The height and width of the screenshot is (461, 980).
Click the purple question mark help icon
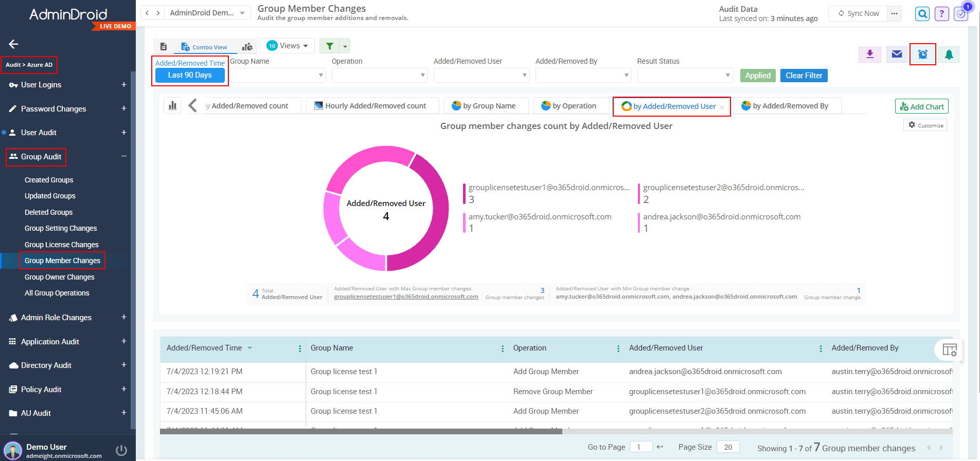[x=941, y=14]
